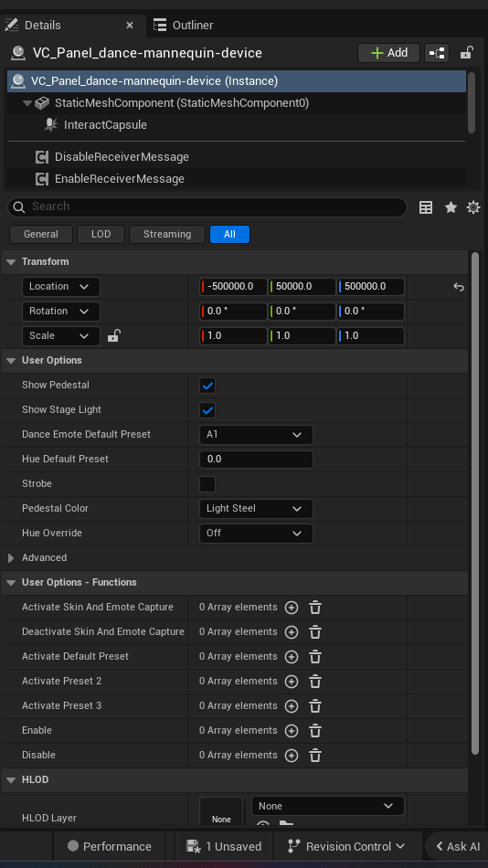488x868 pixels.
Task: Add element to Activate Default Preset
Action: pos(292,657)
